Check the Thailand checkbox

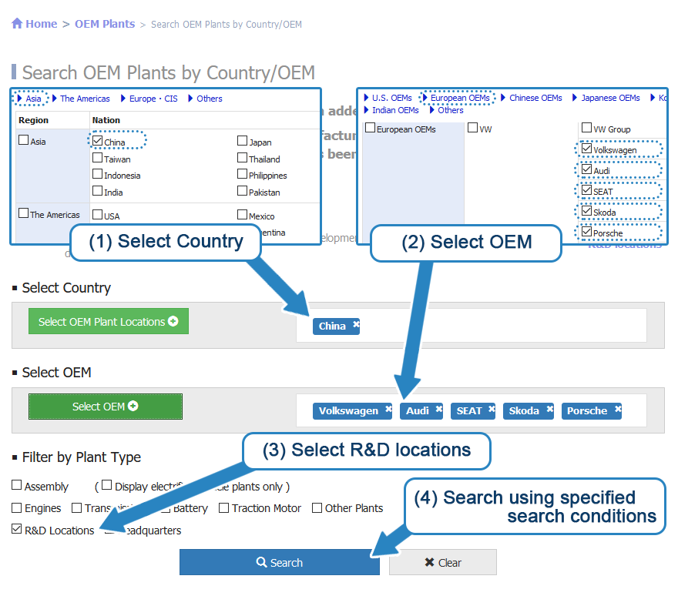pos(242,158)
